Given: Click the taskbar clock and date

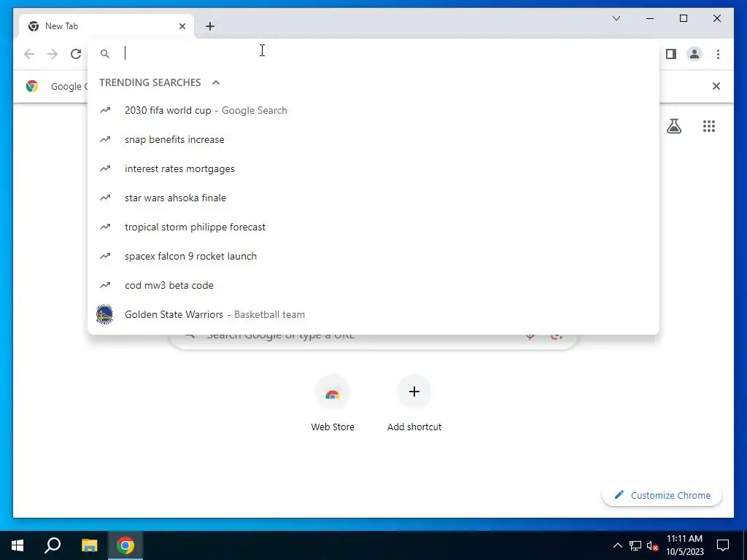Looking at the screenshot, I should [684, 545].
